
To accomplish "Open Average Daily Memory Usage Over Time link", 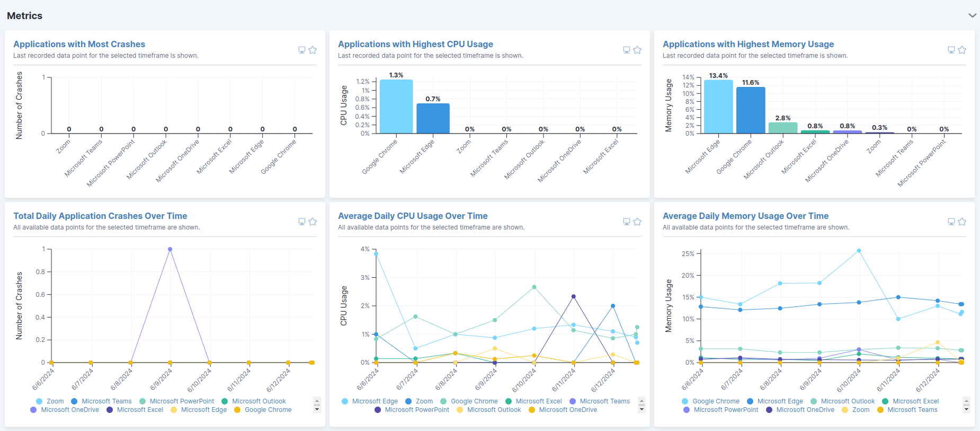I will (745, 216).
